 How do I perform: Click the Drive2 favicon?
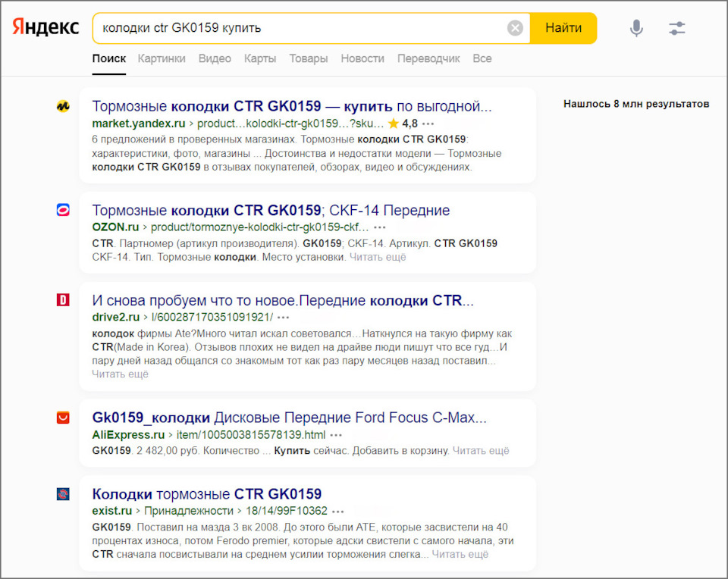pyautogui.click(x=63, y=300)
